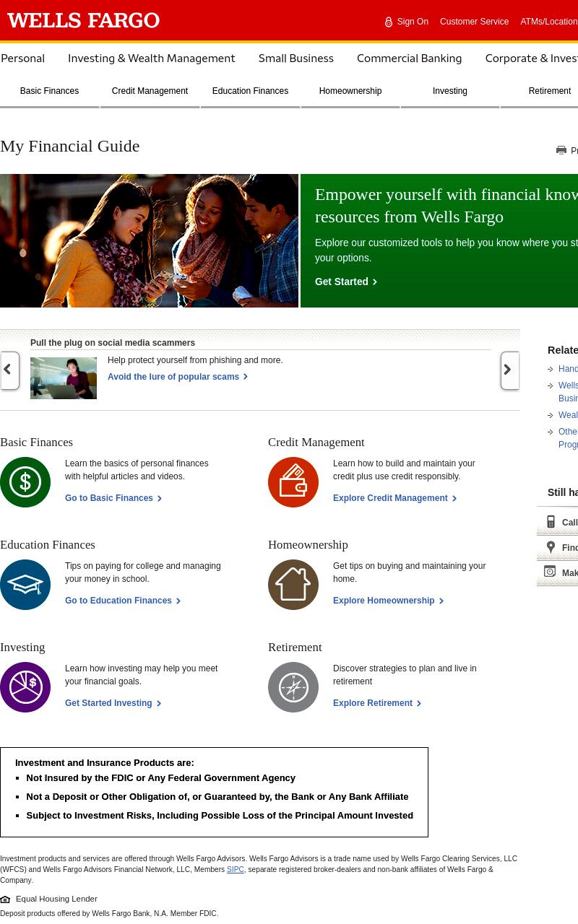The width and height of the screenshot is (578, 924).
Task: Click the printer icon
Action: [561, 150]
